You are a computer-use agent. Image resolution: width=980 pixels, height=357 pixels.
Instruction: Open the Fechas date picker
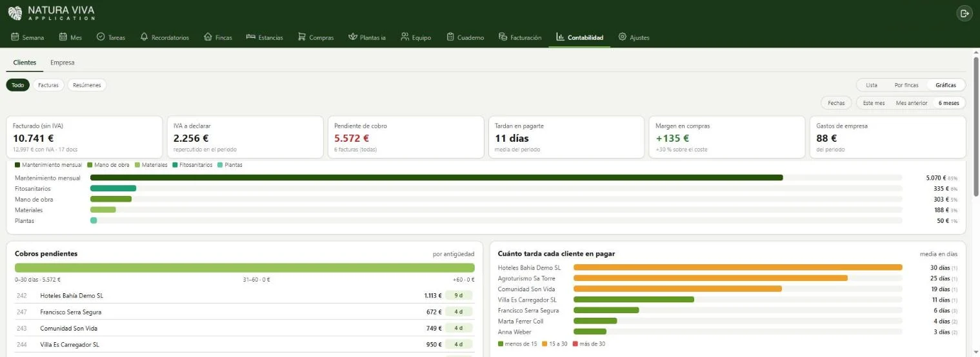click(836, 103)
